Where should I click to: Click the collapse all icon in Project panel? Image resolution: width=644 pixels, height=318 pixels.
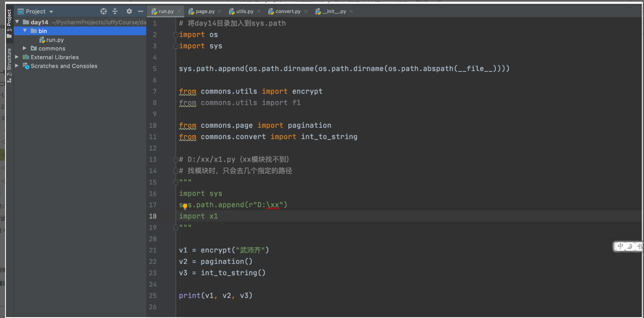pyautogui.click(x=115, y=11)
